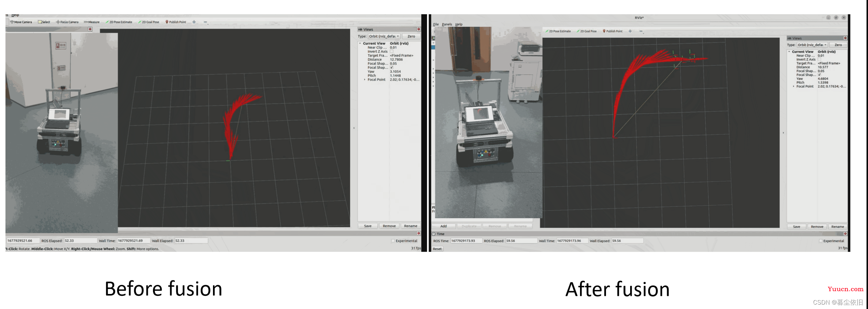
Task: Click the add-tool plus icon in right toolbar
Action: 630,31
